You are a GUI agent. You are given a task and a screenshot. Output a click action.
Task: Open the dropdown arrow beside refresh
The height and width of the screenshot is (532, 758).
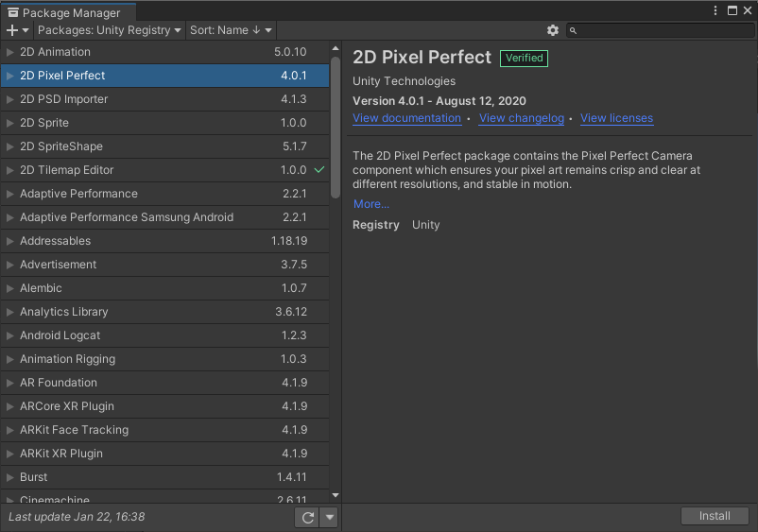pos(329,517)
